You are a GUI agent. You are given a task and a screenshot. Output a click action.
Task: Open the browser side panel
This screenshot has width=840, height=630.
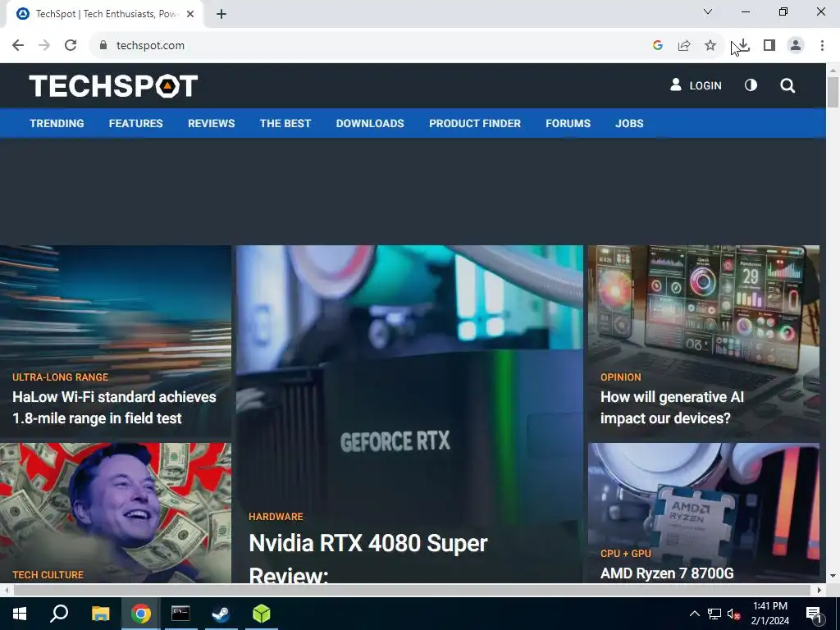point(769,46)
